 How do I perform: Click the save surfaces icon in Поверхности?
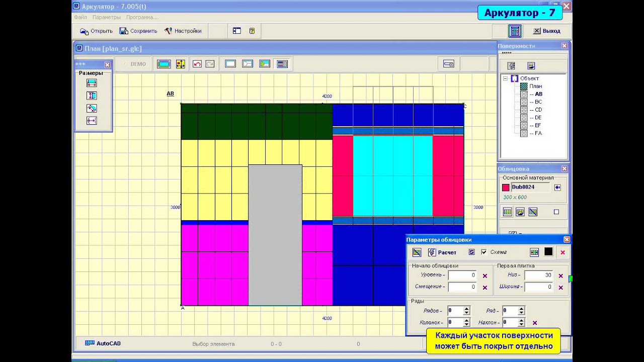[531, 66]
